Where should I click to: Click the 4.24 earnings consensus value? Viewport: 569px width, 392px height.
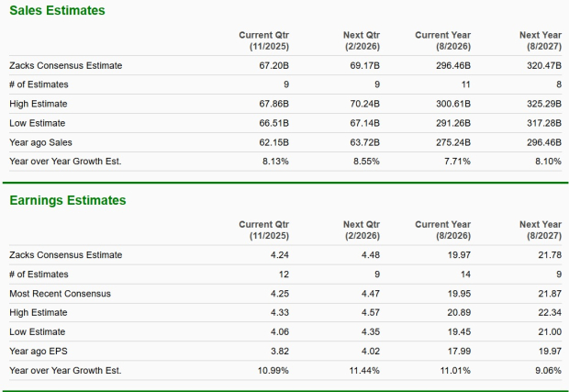[280, 255]
